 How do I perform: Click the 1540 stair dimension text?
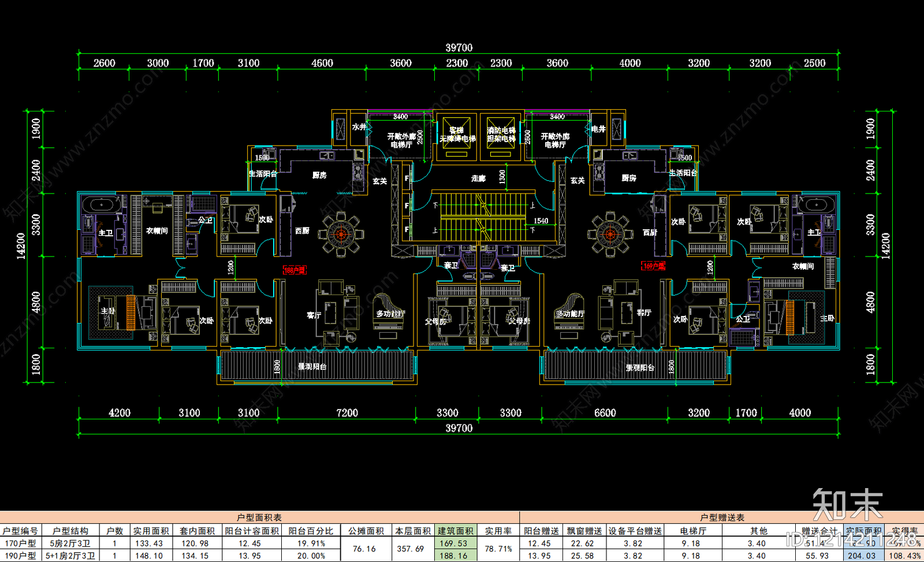click(x=541, y=221)
